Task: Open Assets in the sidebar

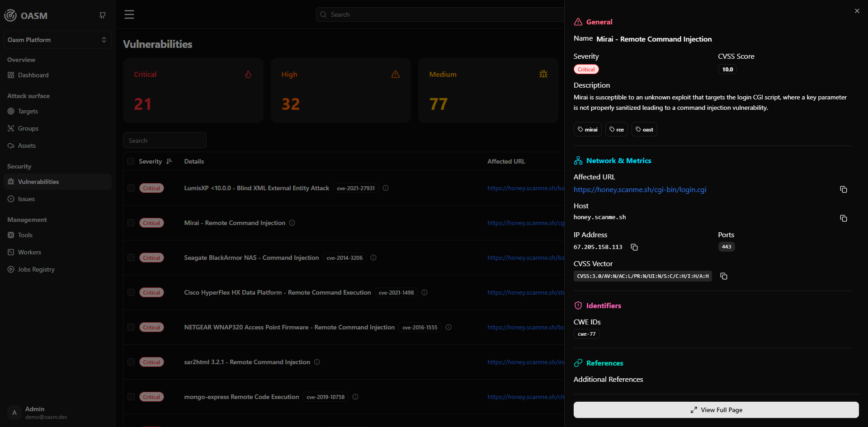Action: (x=57, y=145)
